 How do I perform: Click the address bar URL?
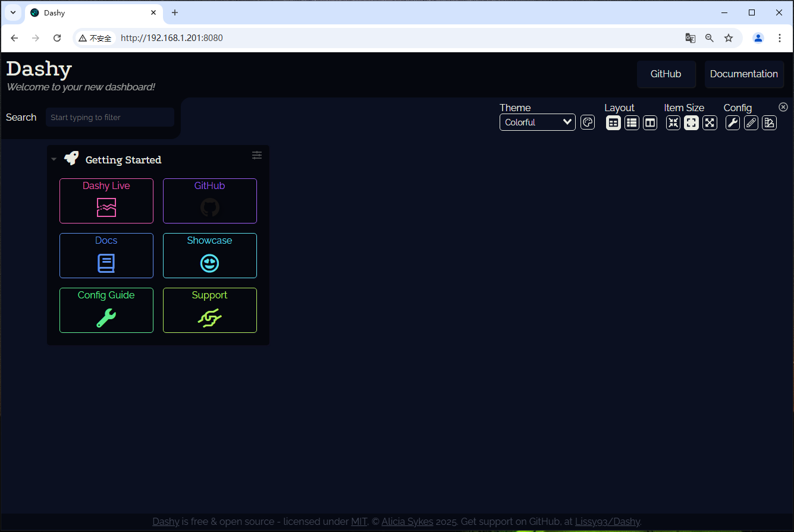[172, 38]
